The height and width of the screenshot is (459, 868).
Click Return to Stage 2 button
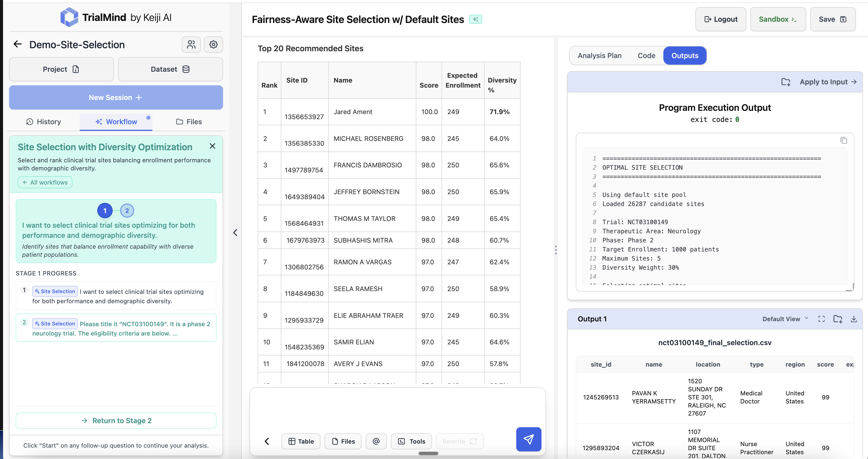116,421
